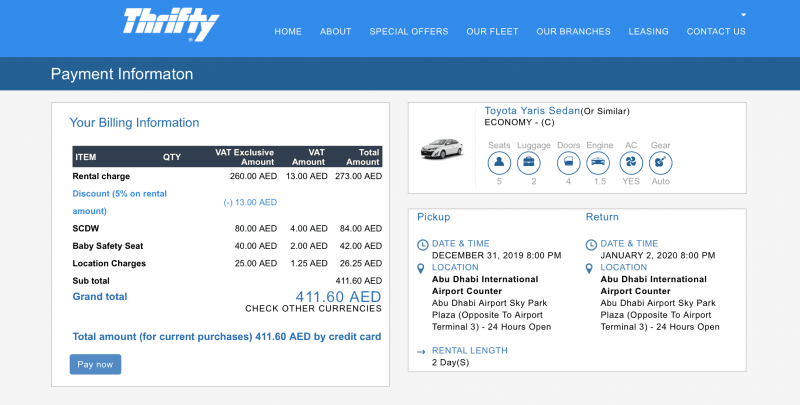Click the 42.00 AED baby seat total
800x405 pixels.
(x=361, y=246)
